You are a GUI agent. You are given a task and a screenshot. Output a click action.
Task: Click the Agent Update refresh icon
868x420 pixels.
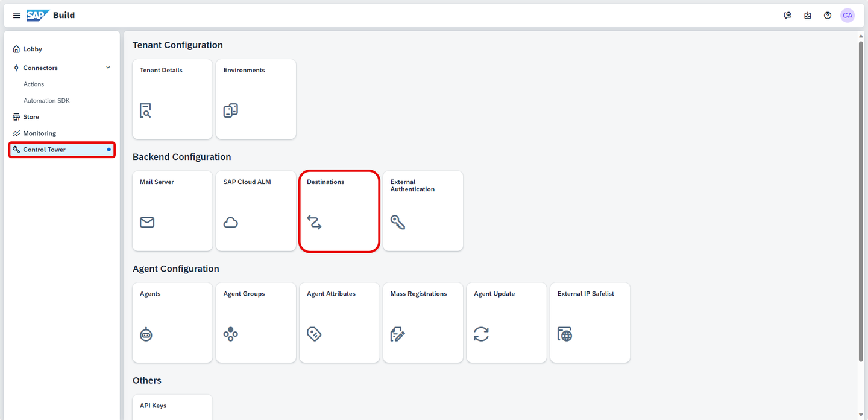481,334
